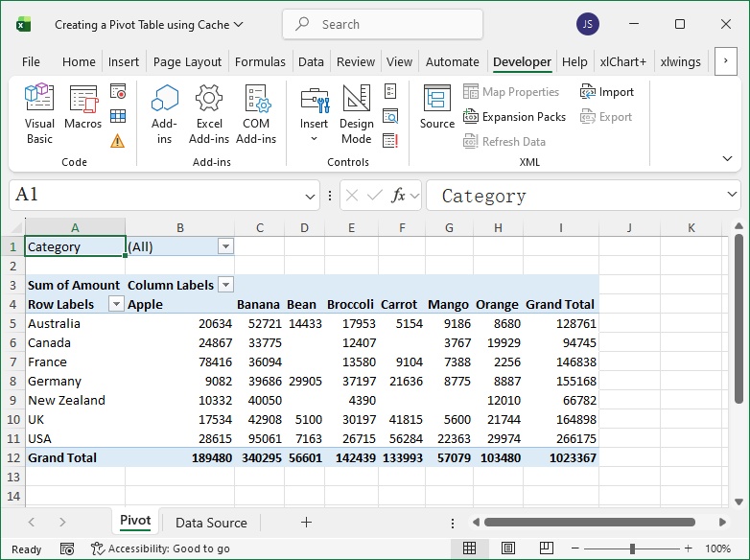The width and height of the screenshot is (750, 560).
Task: Click the Record Macro icon
Action: pos(118,91)
